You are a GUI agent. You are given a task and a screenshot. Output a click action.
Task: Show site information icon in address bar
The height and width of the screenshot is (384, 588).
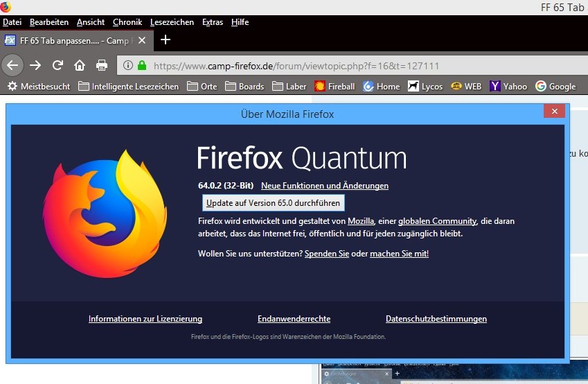128,65
